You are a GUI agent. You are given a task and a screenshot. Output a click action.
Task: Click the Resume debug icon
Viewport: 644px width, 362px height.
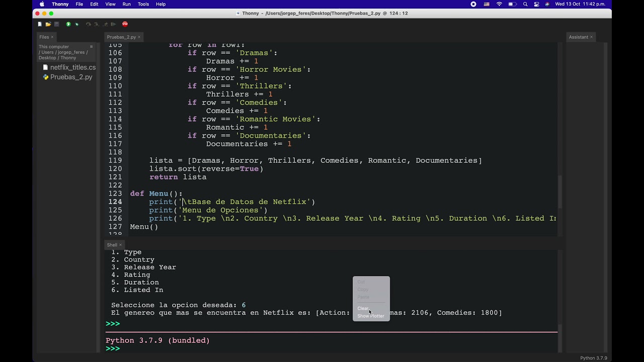click(113, 24)
